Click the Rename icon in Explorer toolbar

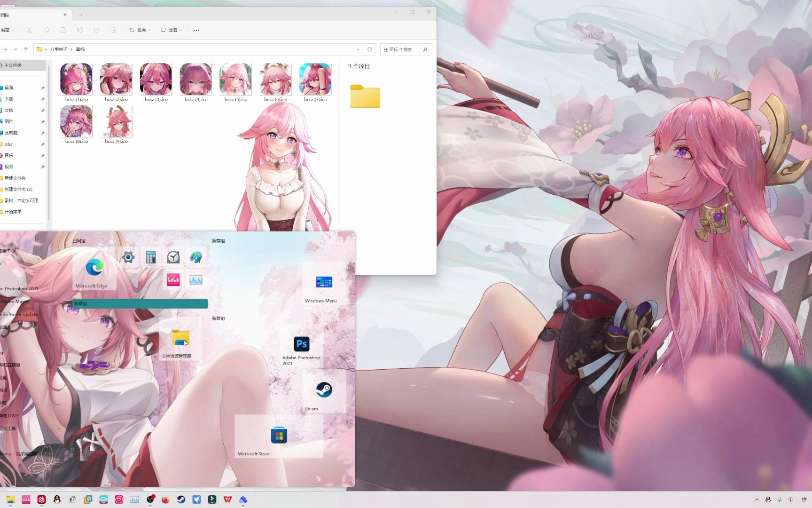80,30
